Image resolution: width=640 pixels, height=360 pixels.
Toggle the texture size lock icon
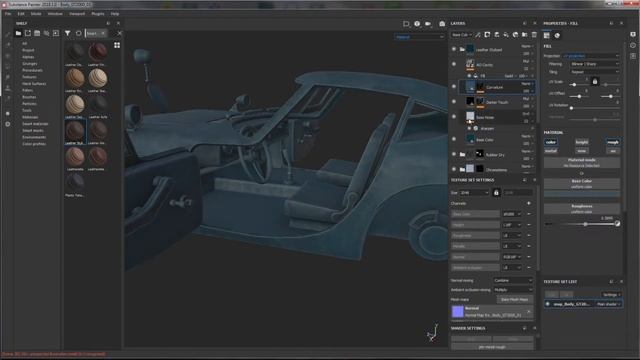click(496, 193)
